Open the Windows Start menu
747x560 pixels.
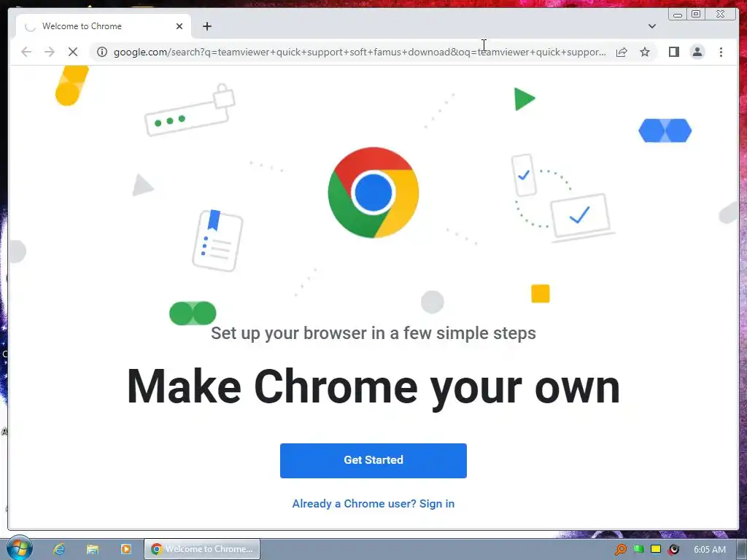pyautogui.click(x=19, y=548)
